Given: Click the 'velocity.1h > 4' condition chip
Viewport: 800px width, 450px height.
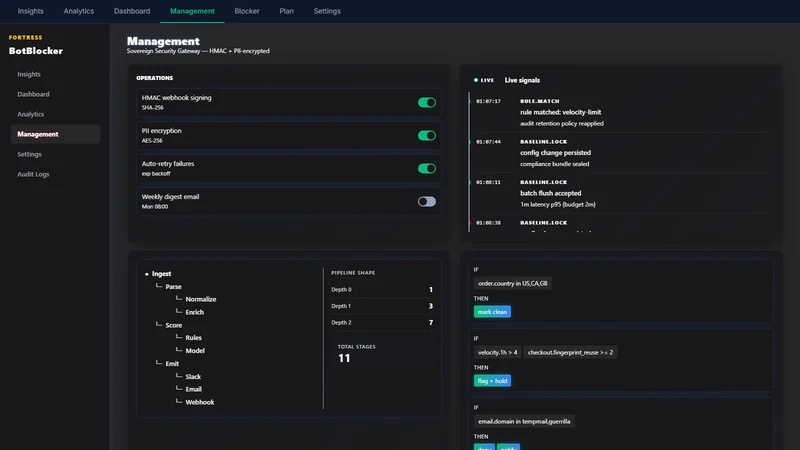Looking at the screenshot, I should (x=497, y=353).
